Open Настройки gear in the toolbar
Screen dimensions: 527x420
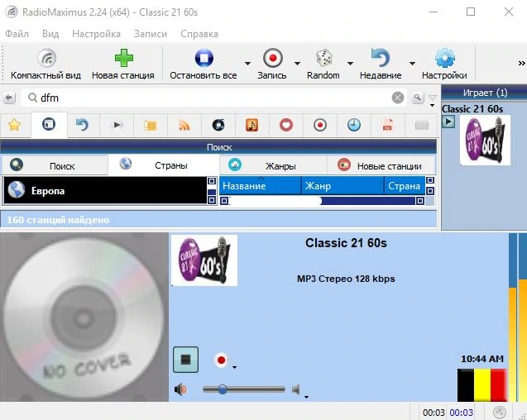(444, 64)
